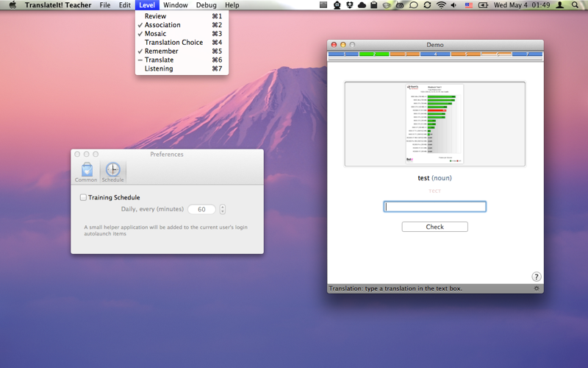Open the US flag input source menu

(x=469, y=5)
